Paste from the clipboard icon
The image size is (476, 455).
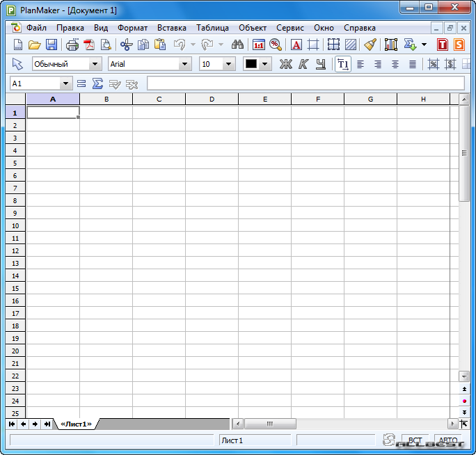click(x=160, y=45)
